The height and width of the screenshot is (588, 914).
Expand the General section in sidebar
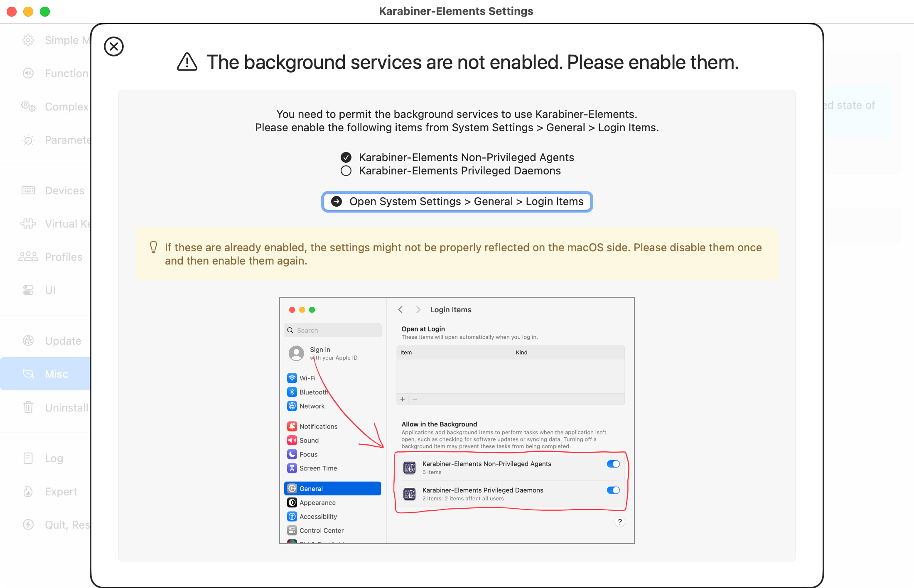pos(333,488)
